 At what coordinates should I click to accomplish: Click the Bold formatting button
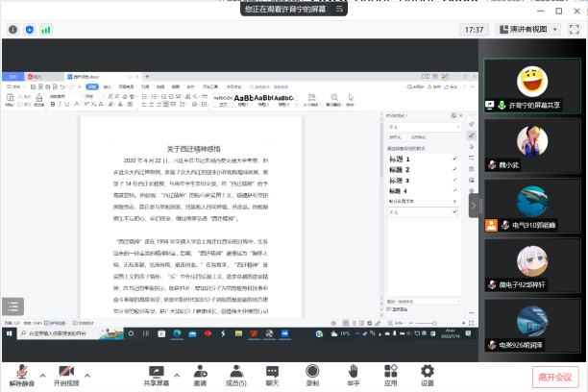[53, 105]
